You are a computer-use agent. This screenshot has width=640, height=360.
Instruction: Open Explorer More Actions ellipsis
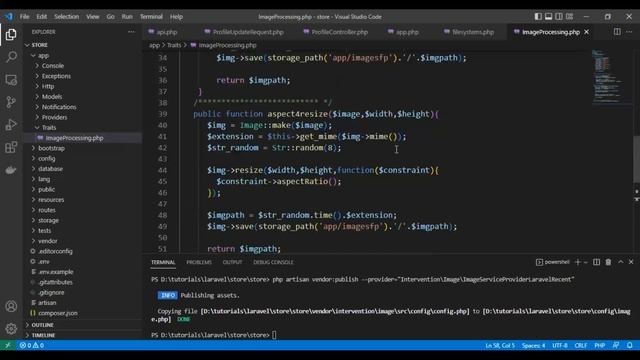pyautogui.click(x=131, y=32)
